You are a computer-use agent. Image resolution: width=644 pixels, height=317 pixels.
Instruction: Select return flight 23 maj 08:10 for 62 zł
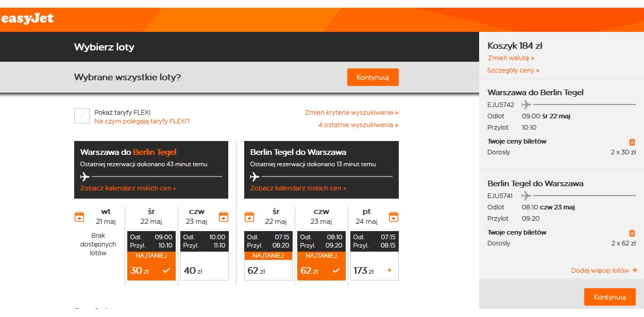click(321, 256)
